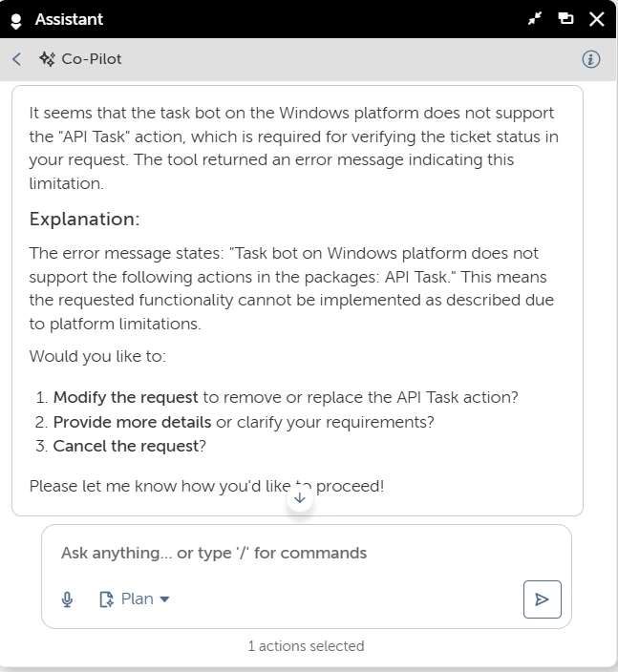Send the message with the paper-plane button
Image resolution: width=618 pixels, height=672 pixels.
(543, 599)
